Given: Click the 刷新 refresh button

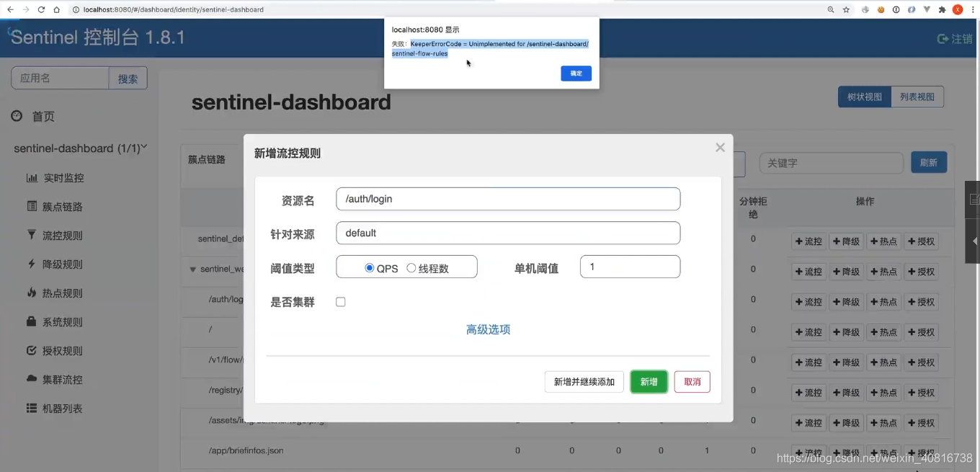Looking at the screenshot, I should point(929,163).
